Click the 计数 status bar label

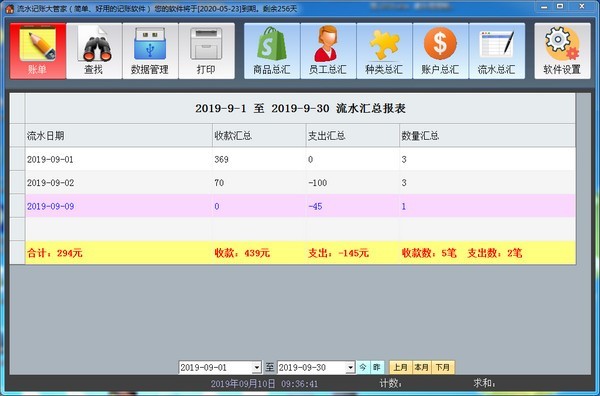390,383
